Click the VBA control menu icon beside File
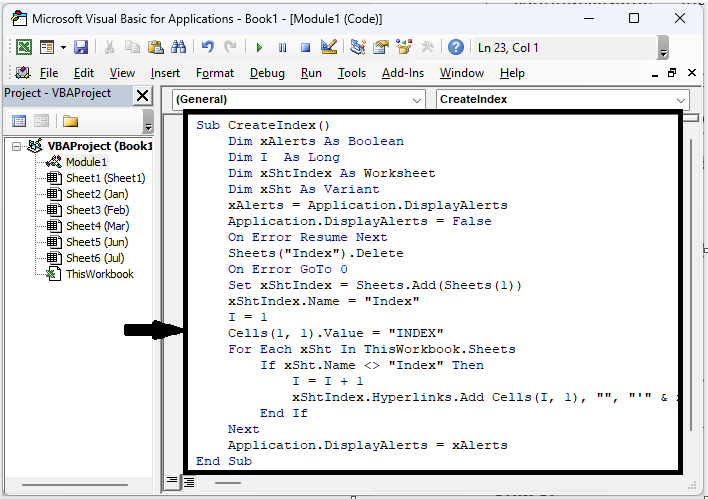 23,73
